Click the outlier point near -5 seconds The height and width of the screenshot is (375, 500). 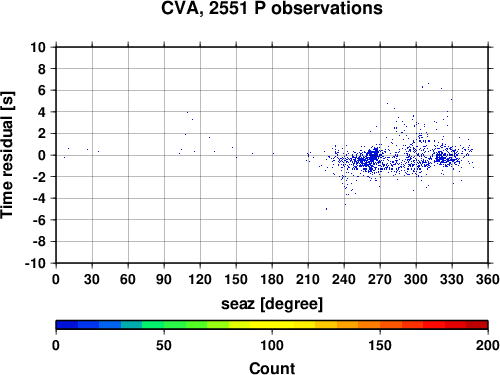[x=326, y=209]
